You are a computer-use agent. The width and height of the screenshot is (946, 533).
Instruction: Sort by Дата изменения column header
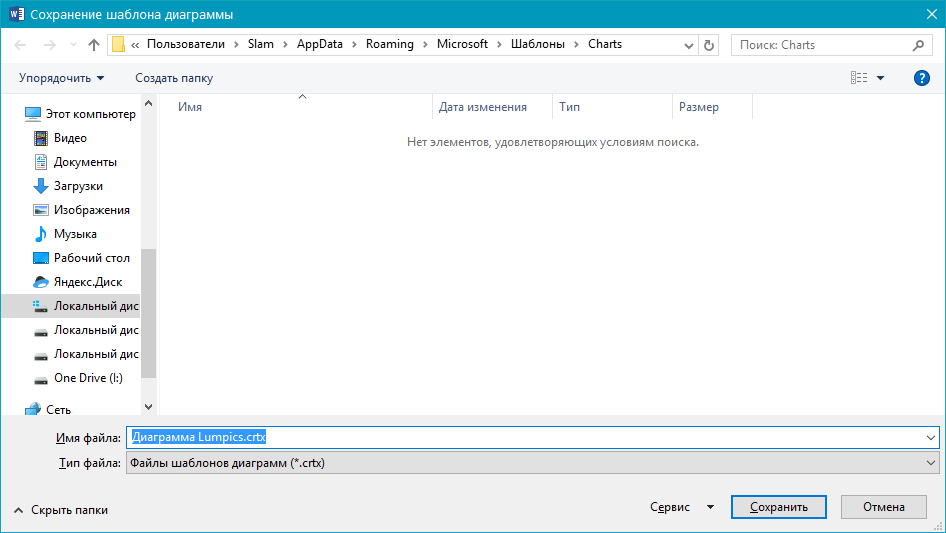click(x=482, y=107)
